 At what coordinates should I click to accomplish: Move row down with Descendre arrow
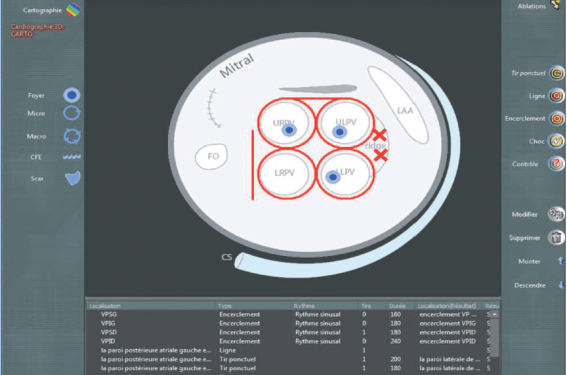[x=561, y=285]
